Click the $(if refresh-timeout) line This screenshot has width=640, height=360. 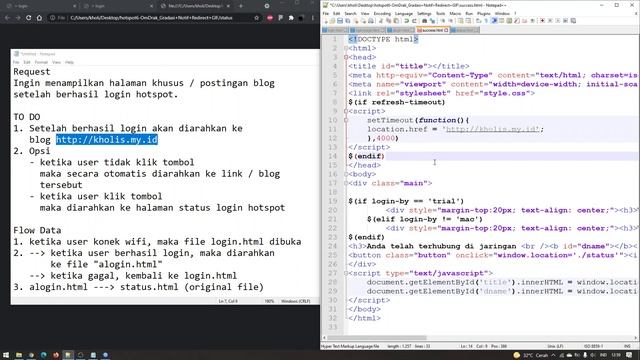click(x=397, y=102)
